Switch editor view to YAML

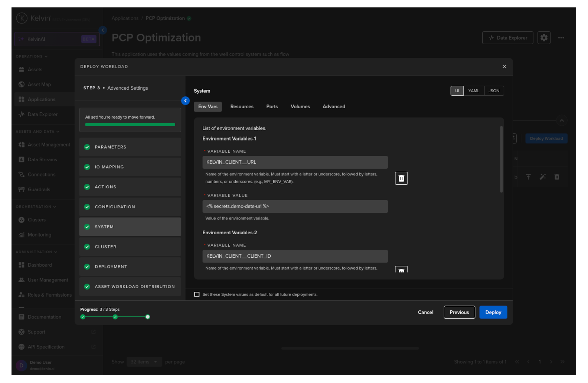[473, 91]
